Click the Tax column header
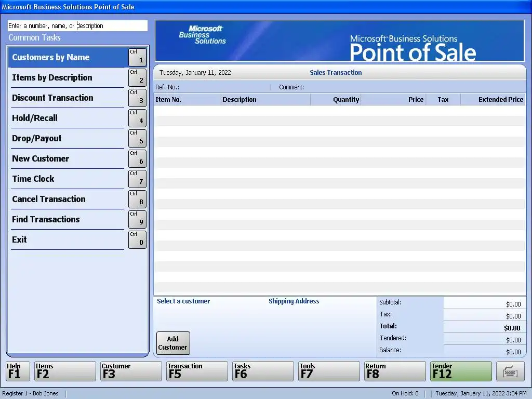532x399 pixels. point(443,99)
